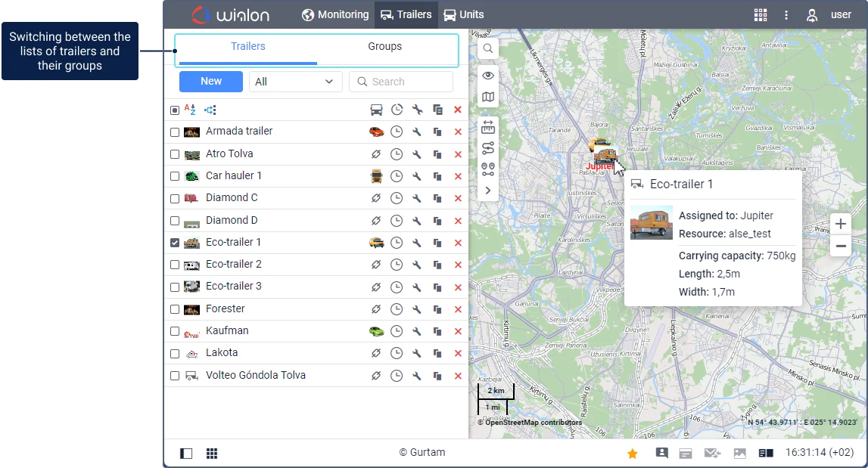The height and width of the screenshot is (468, 868).
Task: Tick the Lakota checkbox
Action: point(175,354)
